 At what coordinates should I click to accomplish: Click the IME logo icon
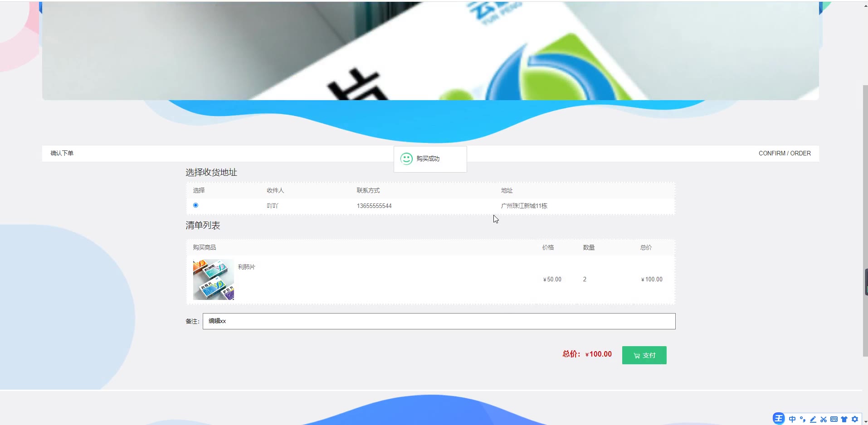coord(778,419)
